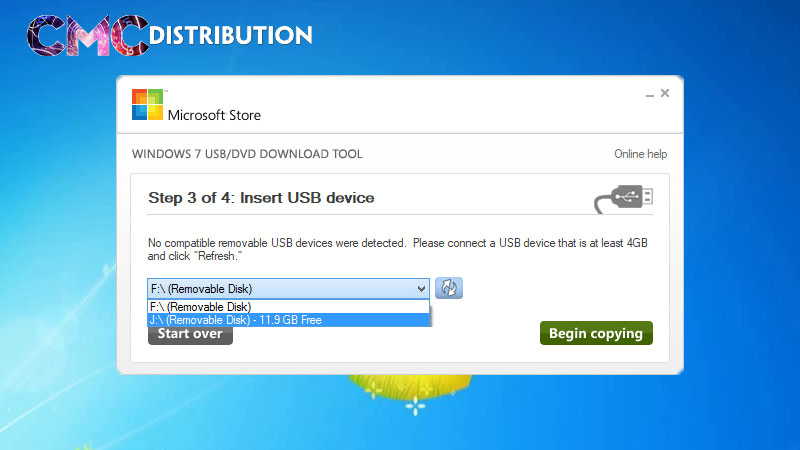Open the USB drive dropdown arrow
Screen dimensions: 800x450
click(x=421, y=289)
